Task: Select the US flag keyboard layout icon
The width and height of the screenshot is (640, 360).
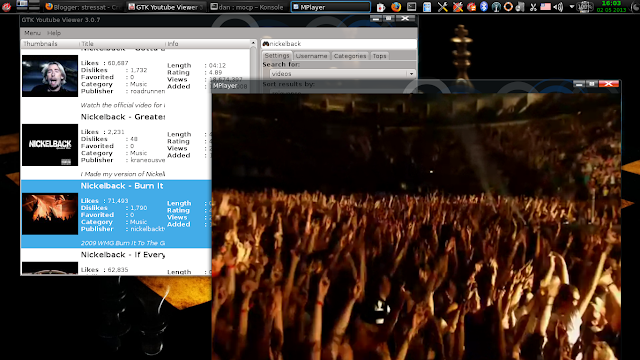Action: [x=545, y=7]
